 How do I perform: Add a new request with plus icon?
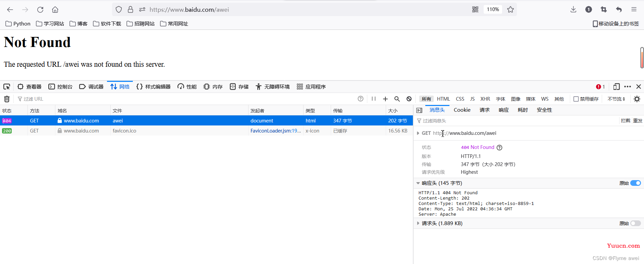point(385,99)
